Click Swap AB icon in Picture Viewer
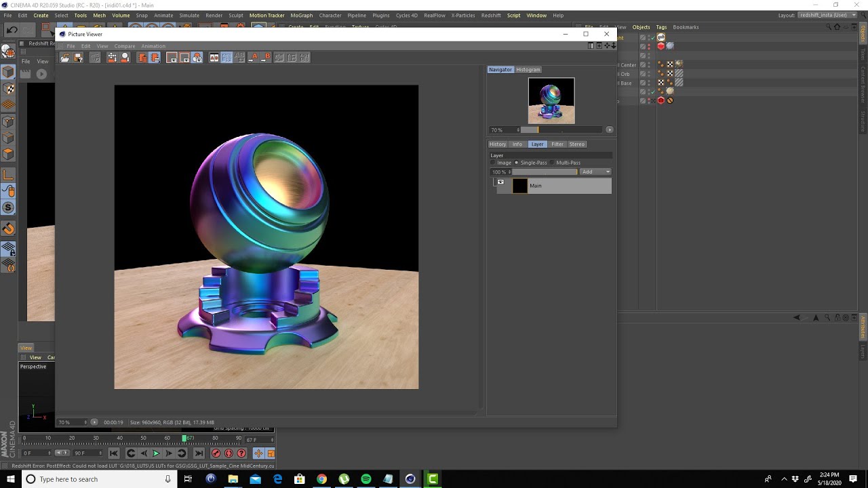The width and height of the screenshot is (868, 488). (239, 58)
